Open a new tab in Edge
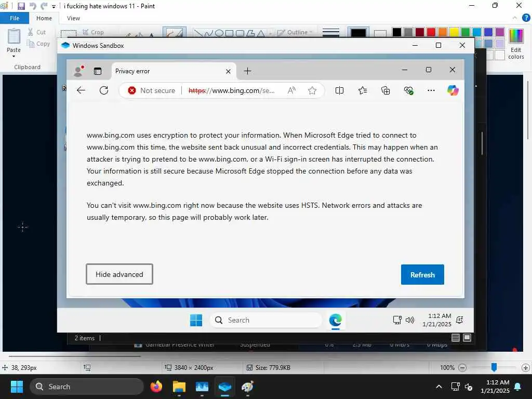The height and width of the screenshot is (399, 532). 248,71
